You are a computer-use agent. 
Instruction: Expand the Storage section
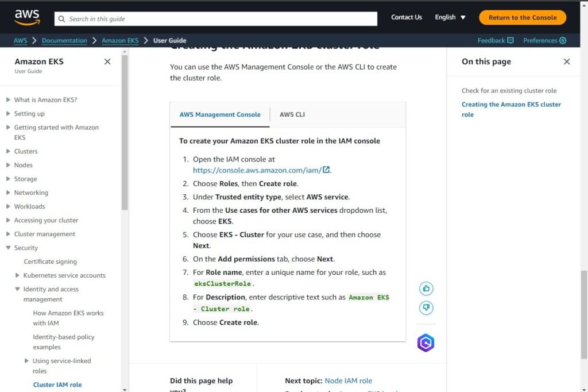click(8, 179)
